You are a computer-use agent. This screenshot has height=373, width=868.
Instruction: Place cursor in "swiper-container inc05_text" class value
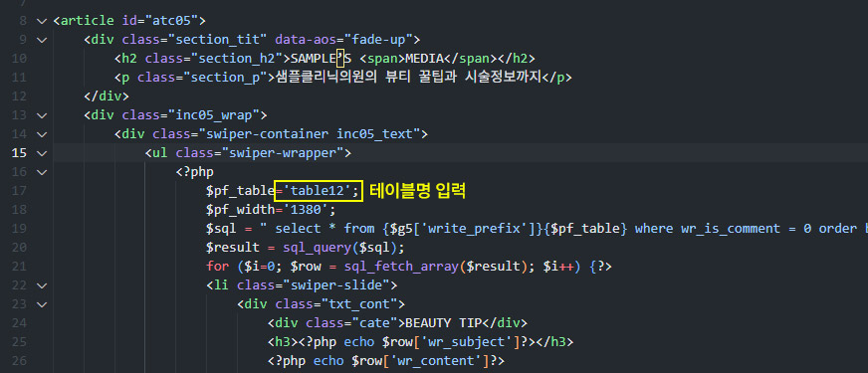point(314,134)
